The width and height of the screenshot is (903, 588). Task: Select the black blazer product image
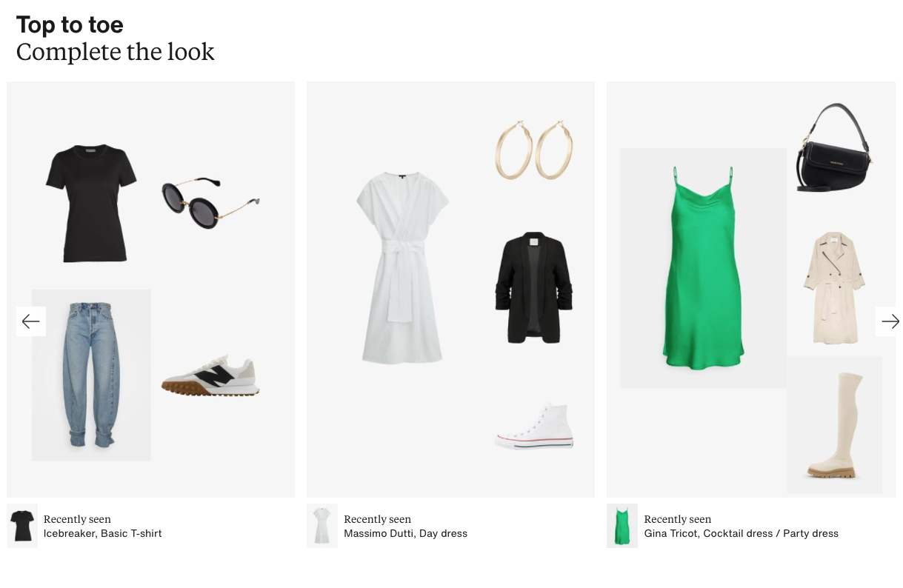click(534, 288)
